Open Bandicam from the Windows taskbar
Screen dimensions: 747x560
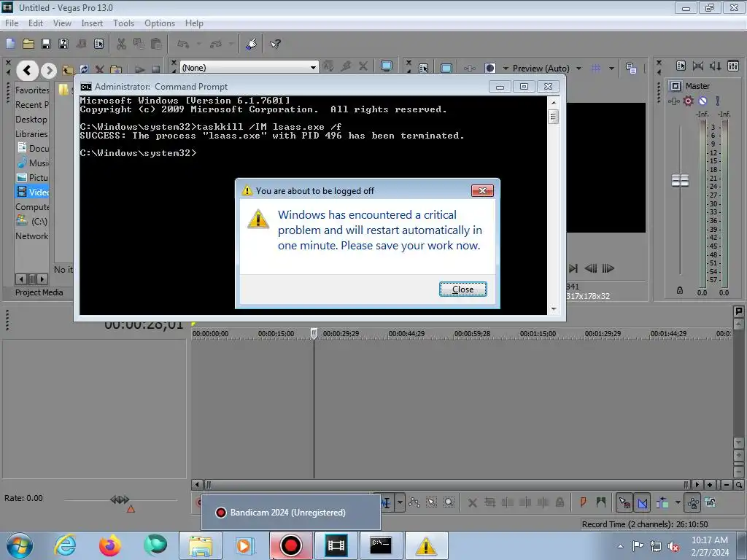pos(291,545)
